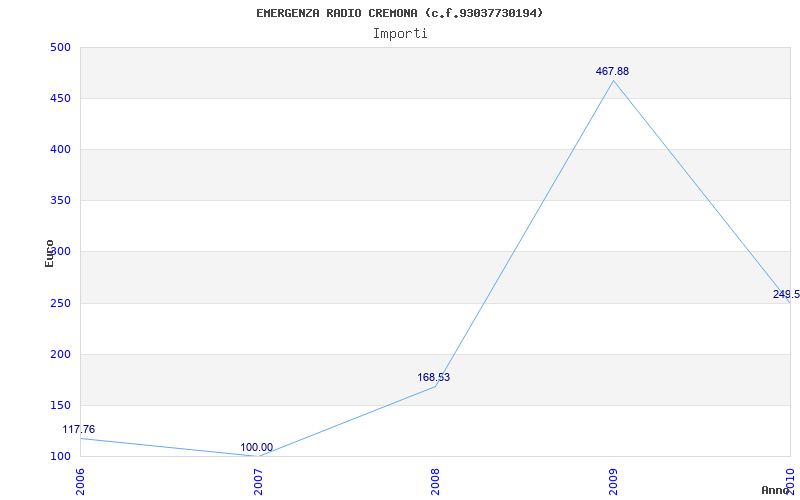Click the 2008 x-axis label
Image resolution: width=800 pixels, height=500 pixels.
click(x=436, y=482)
